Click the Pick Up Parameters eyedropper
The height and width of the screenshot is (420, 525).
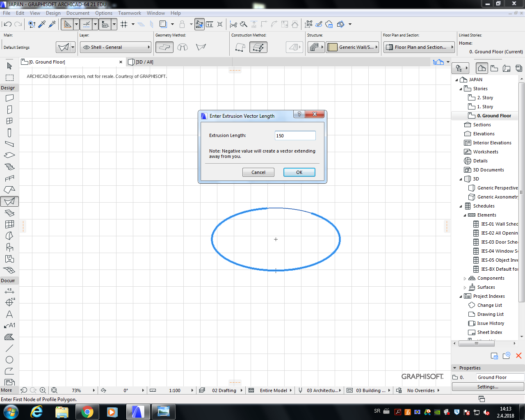tap(42, 24)
